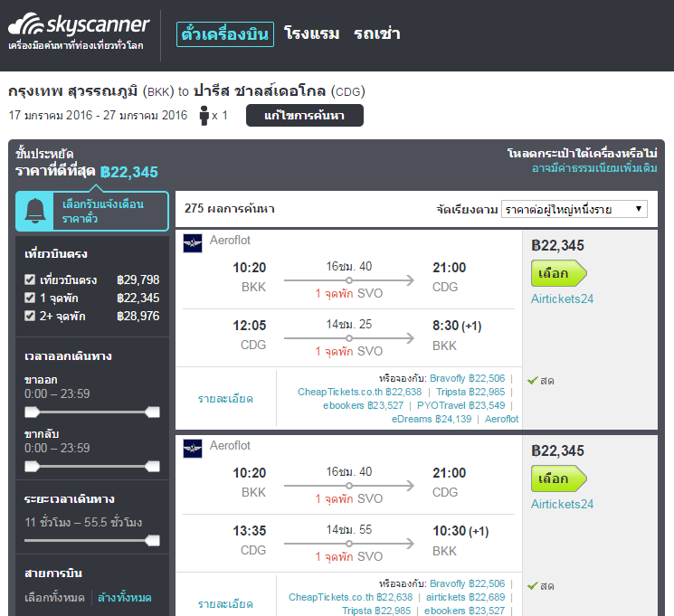Click the green checkmark beside สด in the second result
This screenshot has height=616, width=674.
pyautogui.click(x=533, y=585)
